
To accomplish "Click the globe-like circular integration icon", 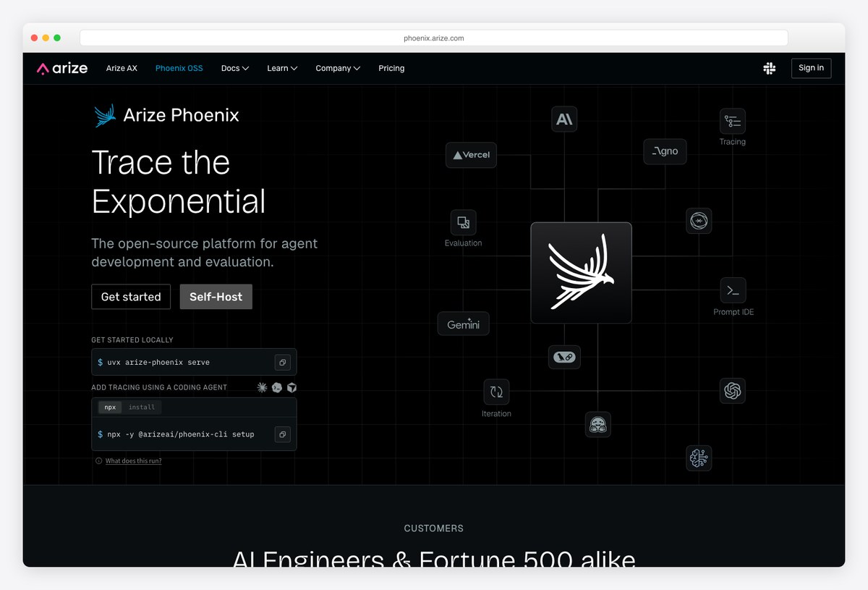I will pos(699,221).
